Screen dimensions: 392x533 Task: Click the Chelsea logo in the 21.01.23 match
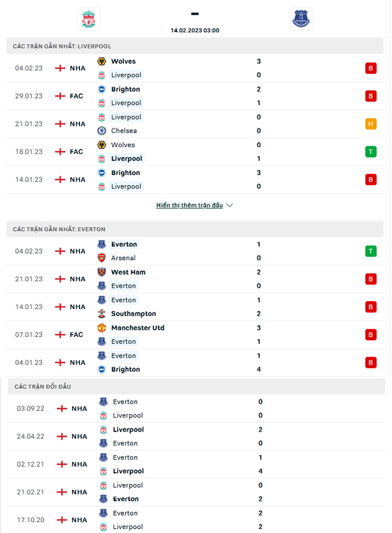(101, 131)
